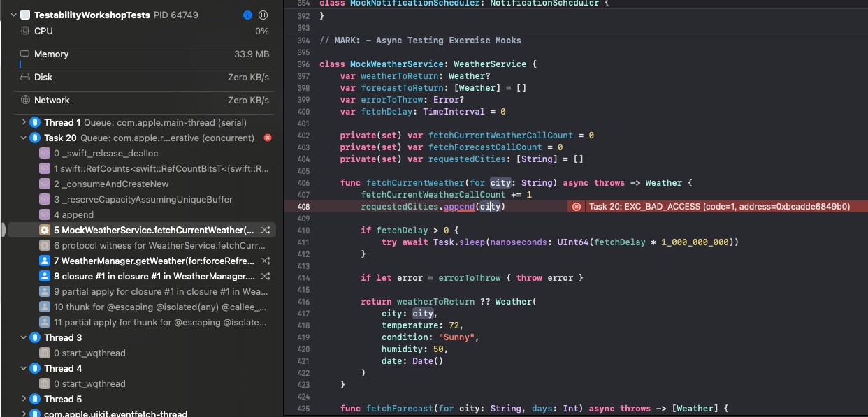Click red error badge on Task 20
The width and height of the screenshot is (868, 417).
click(x=268, y=138)
